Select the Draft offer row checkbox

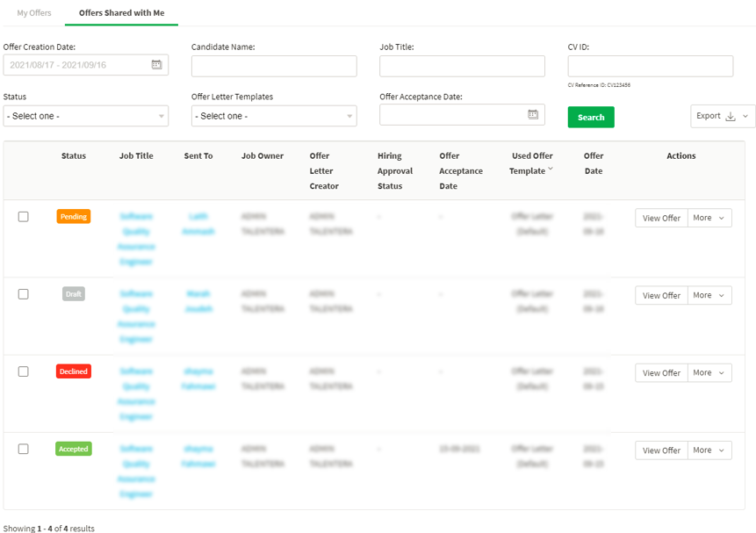pyautogui.click(x=24, y=294)
